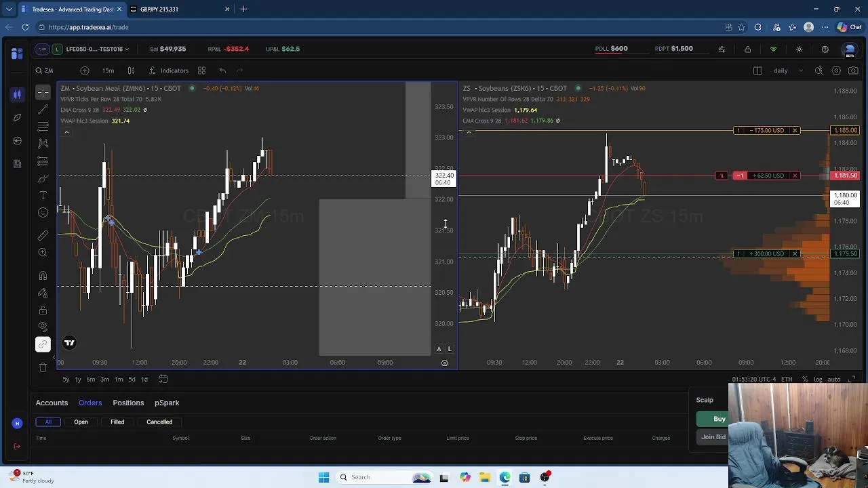The width and height of the screenshot is (868, 488).
Task: Switch to the pSpark tab
Action: point(167,403)
